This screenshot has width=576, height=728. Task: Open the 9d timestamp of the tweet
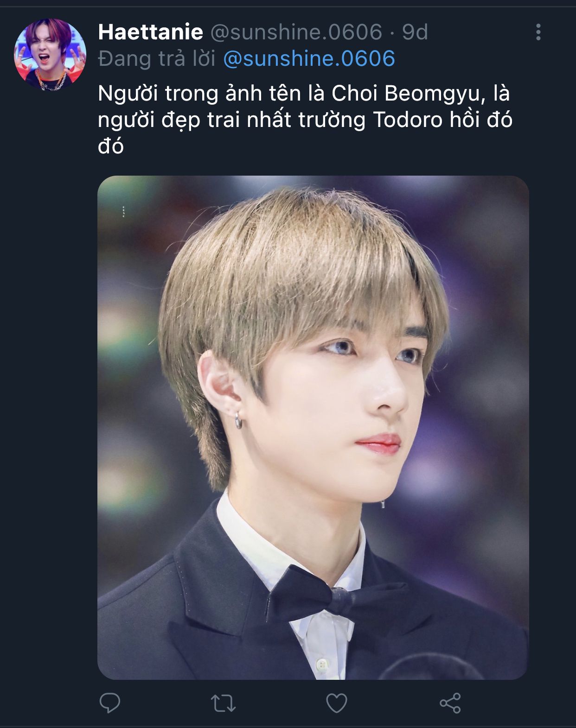click(x=415, y=32)
